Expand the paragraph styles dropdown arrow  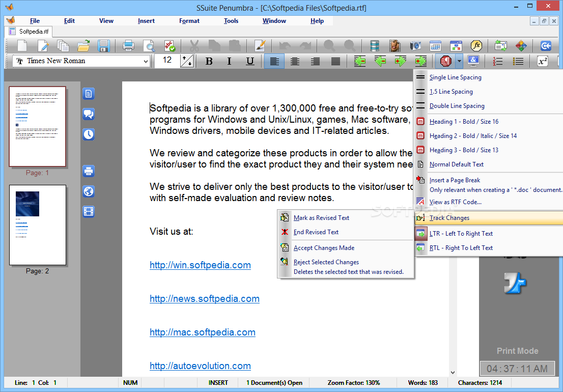point(459,61)
